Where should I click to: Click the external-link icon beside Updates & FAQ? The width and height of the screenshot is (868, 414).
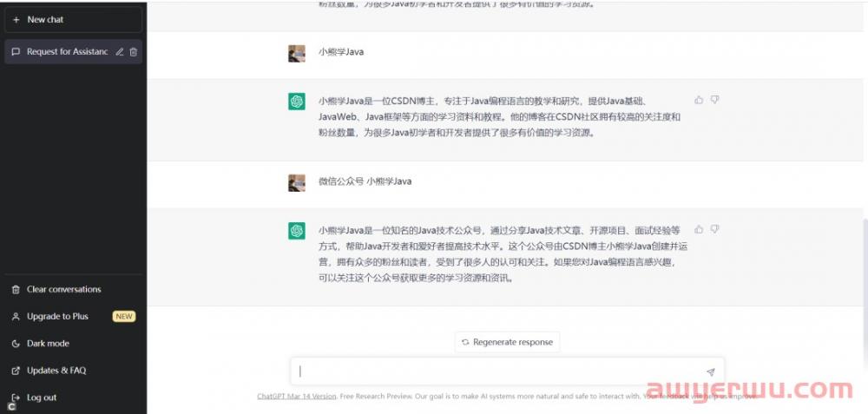(x=16, y=371)
